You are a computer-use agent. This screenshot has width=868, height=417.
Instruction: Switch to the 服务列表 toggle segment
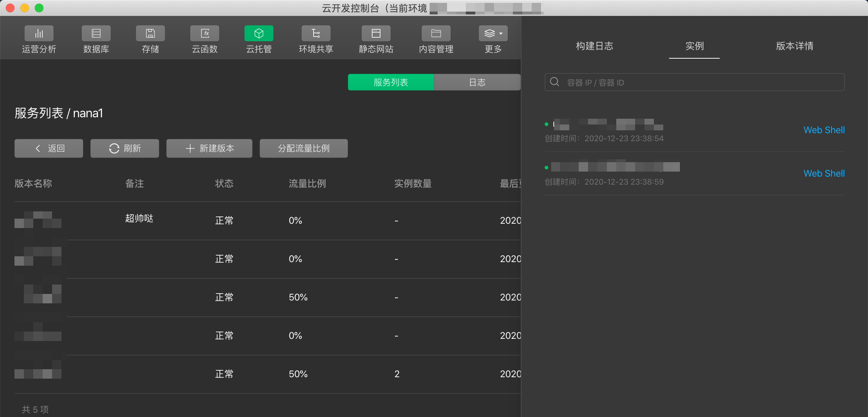pyautogui.click(x=391, y=82)
